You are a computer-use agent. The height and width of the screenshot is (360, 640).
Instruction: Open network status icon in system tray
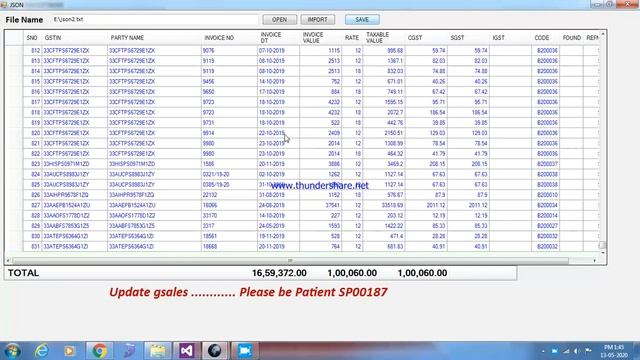click(566, 351)
